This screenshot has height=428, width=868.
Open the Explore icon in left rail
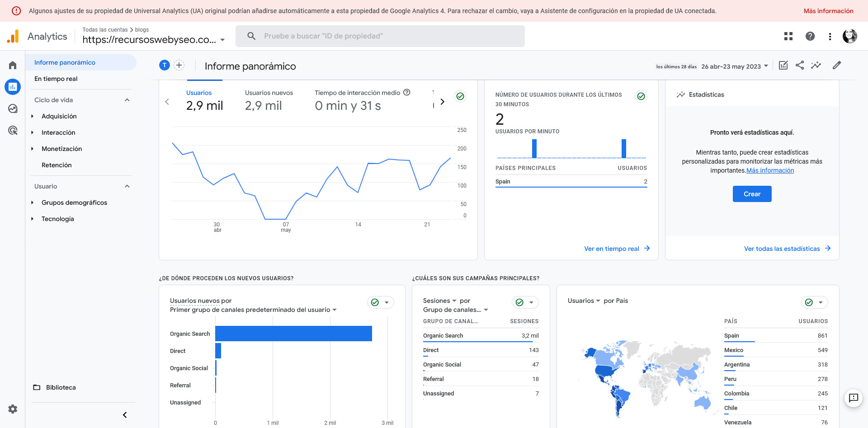[x=13, y=108]
